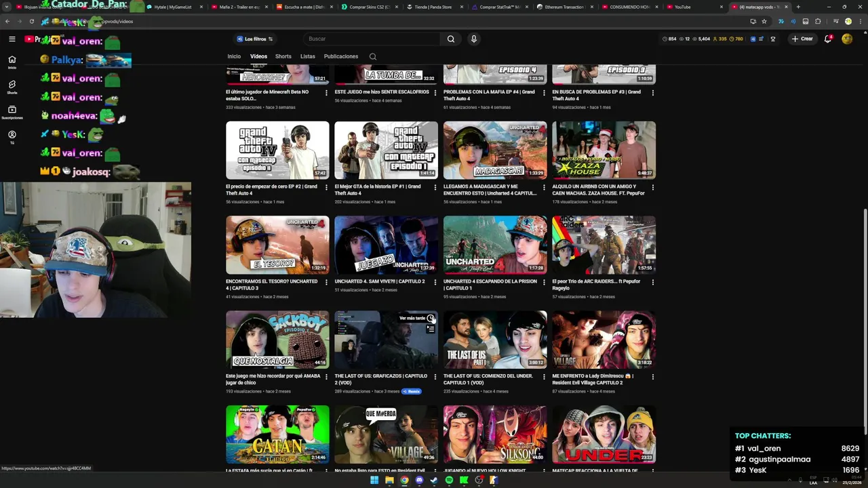Screen dimensions: 868x488
Task: Open title Problemas con la mafia EP #4
Action: [x=489, y=95]
